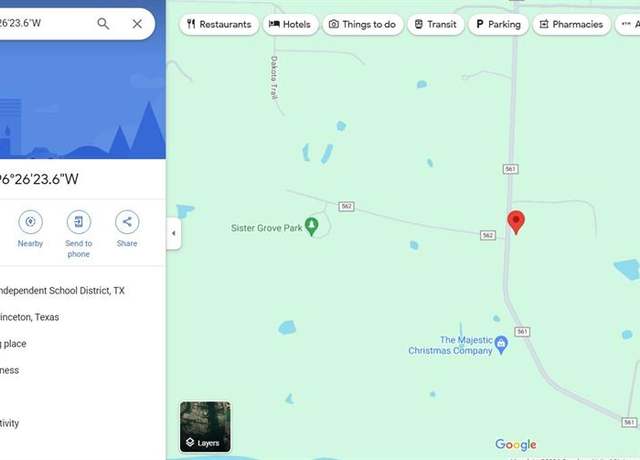Expand more categories ellipsis chip
This screenshot has width=640, height=460.
[x=628, y=24]
